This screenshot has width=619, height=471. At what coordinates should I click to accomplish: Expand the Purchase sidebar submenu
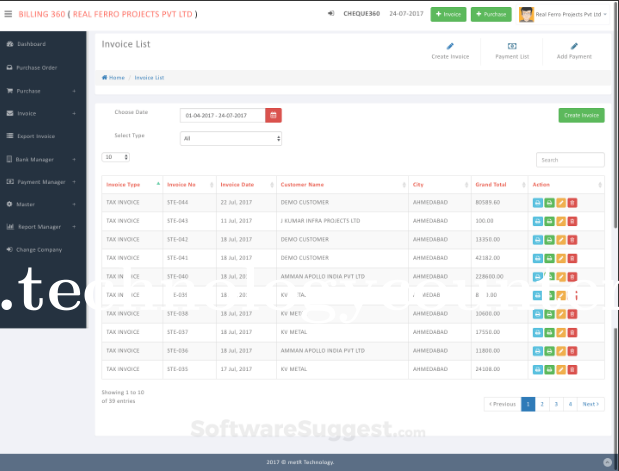click(x=74, y=91)
